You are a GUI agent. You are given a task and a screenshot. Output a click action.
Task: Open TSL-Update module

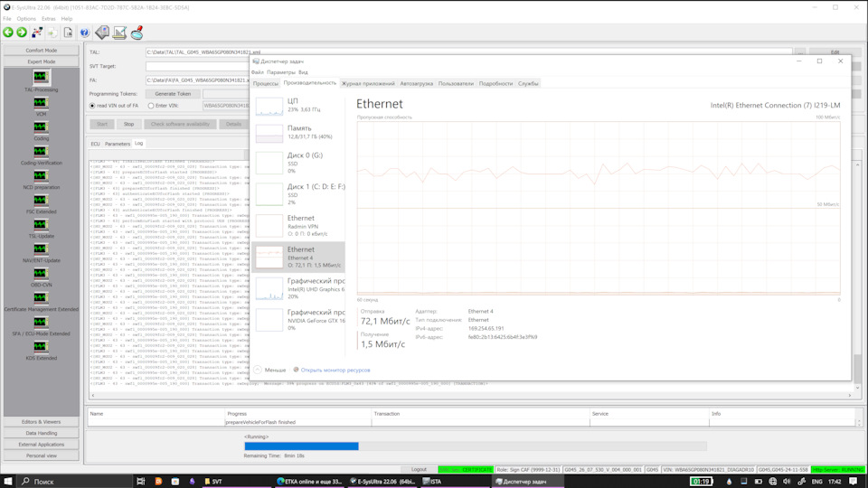point(41,228)
